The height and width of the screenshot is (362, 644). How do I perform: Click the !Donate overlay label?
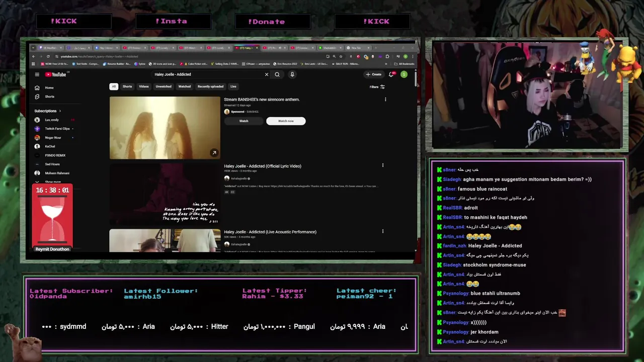coord(267,22)
